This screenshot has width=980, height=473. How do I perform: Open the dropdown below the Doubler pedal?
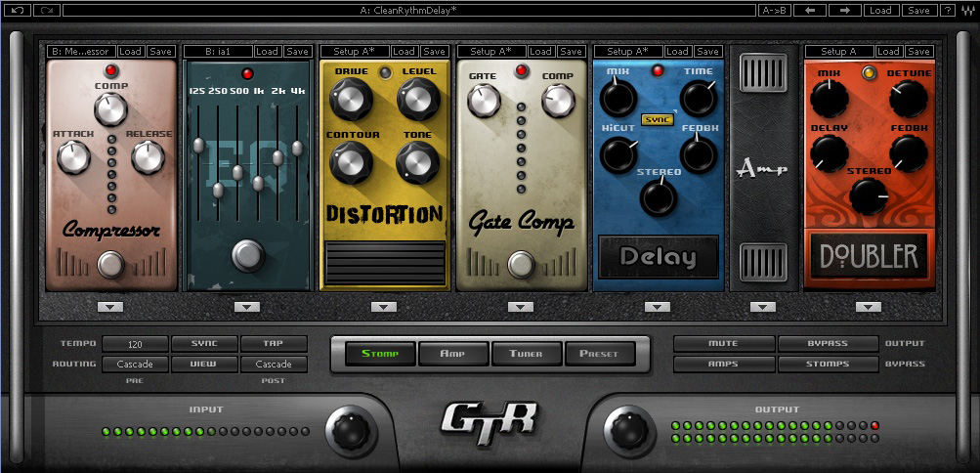click(868, 307)
